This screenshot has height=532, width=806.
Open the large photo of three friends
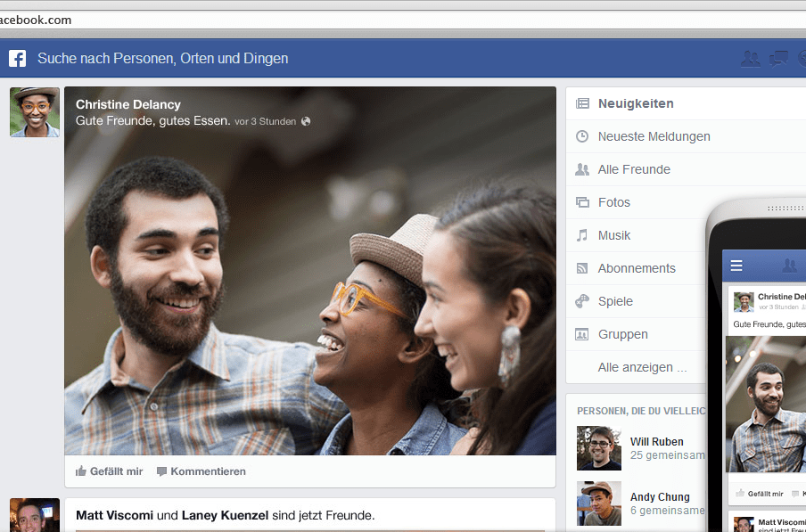310,271
